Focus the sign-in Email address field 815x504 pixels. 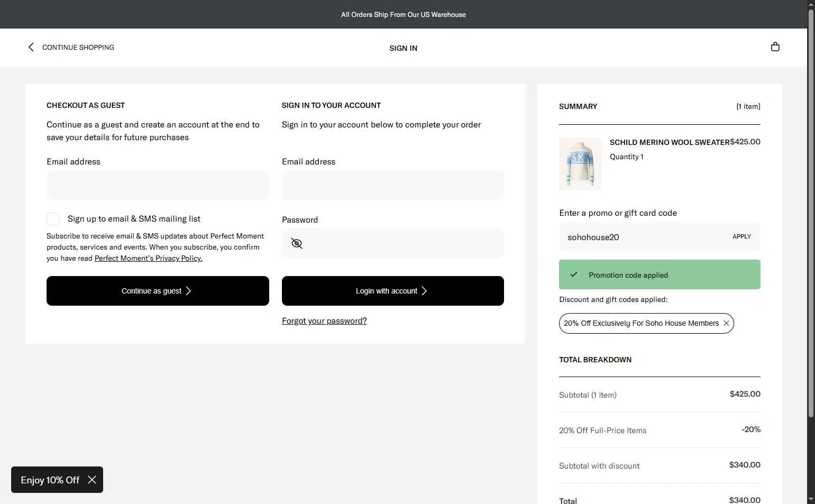click(x=392, y=185)
